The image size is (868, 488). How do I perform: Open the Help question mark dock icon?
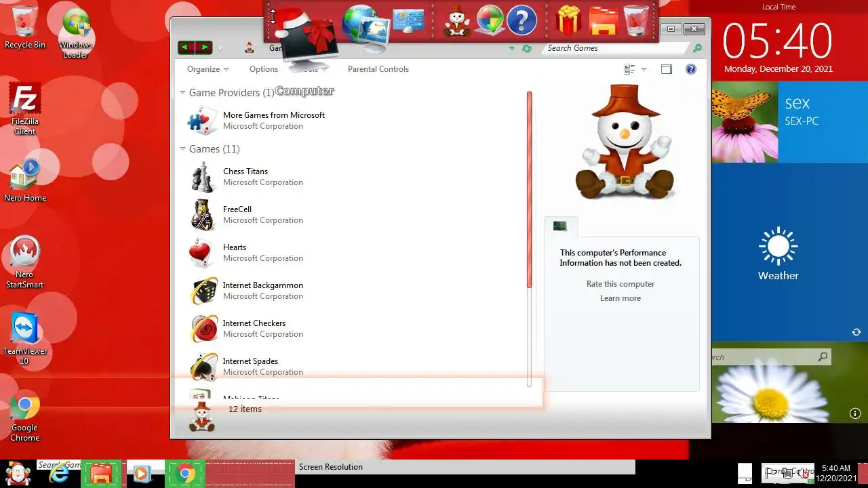click(522, 20)
